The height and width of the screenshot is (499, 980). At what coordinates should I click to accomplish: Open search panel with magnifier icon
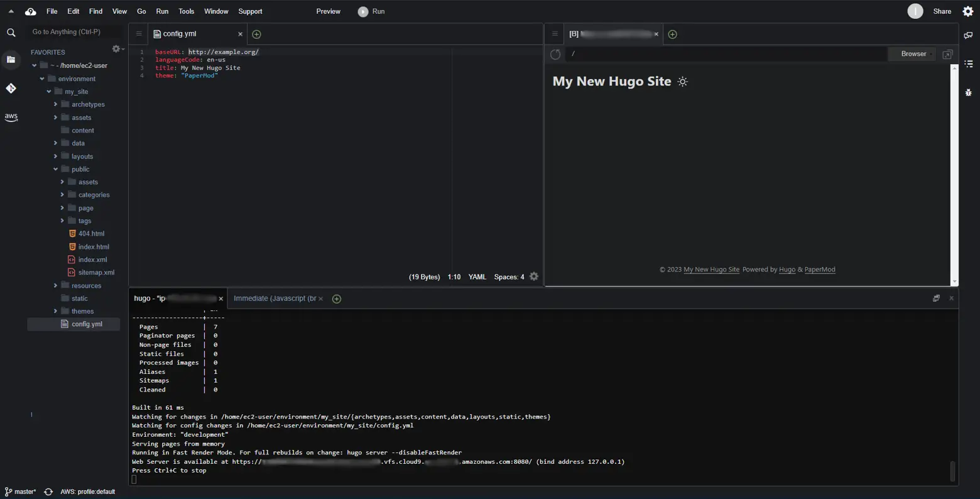[x=11, y=33]
